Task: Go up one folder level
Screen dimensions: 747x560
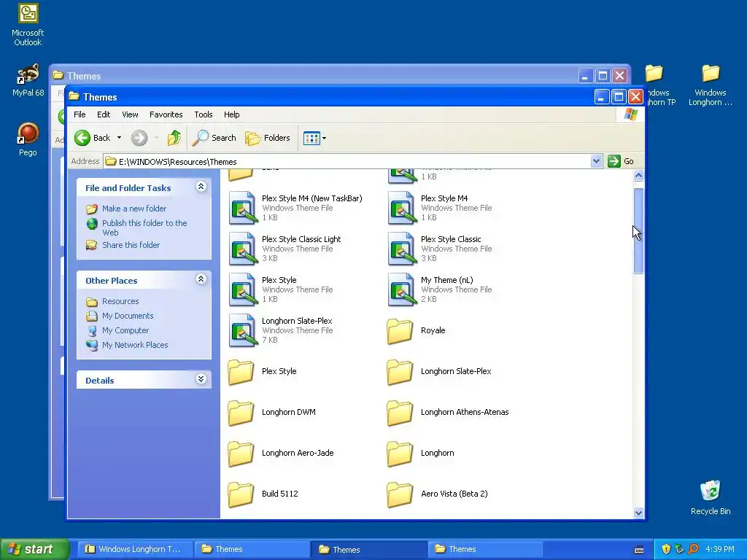Action: (x=174, y=138)
